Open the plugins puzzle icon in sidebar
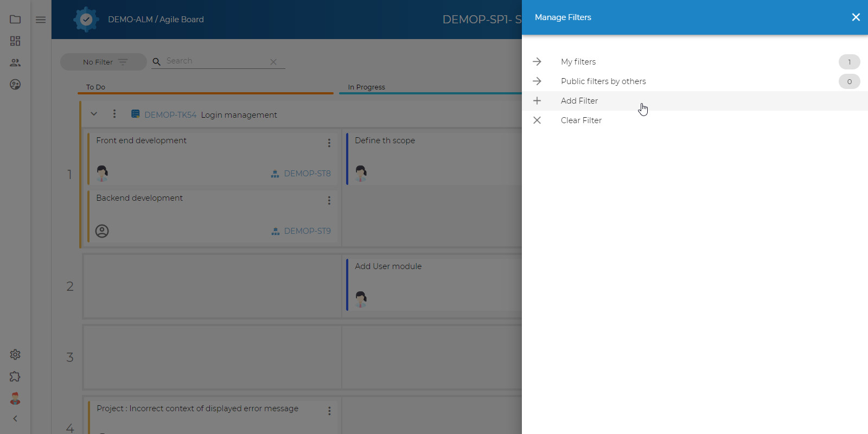This screenshot has height=434, width=868. pyautogui.click(x=15, y=376)
